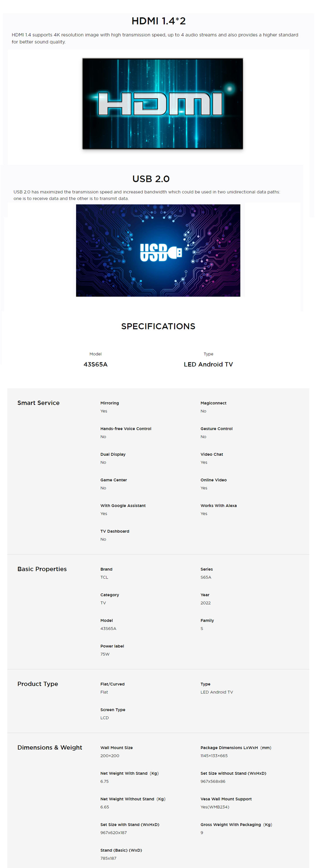Click the Magiconnect spec label
This screenshot has width=317, height=868.
click(213, 403)
